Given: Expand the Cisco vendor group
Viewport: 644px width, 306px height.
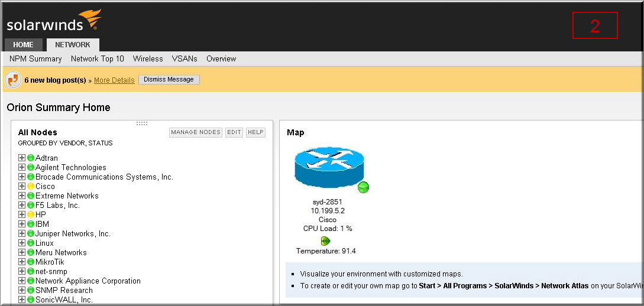Looking at the screenshot, I should point(22,186).
